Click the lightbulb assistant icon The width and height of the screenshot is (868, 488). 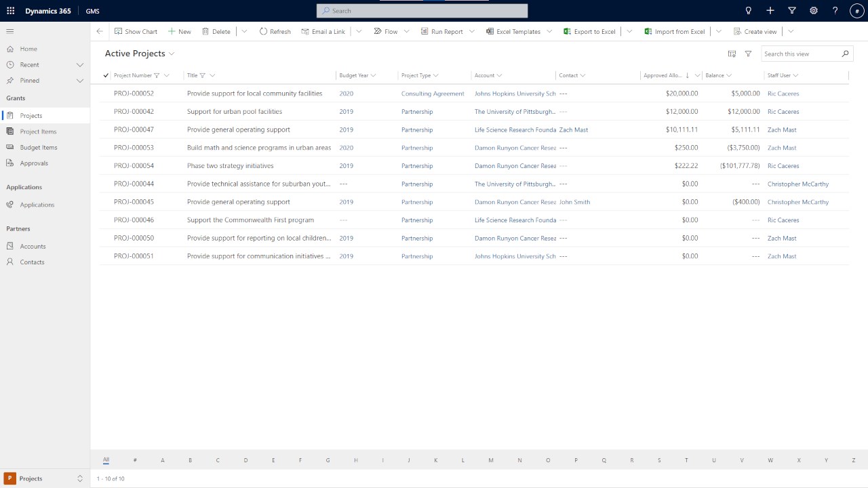[x=749, y=11]
